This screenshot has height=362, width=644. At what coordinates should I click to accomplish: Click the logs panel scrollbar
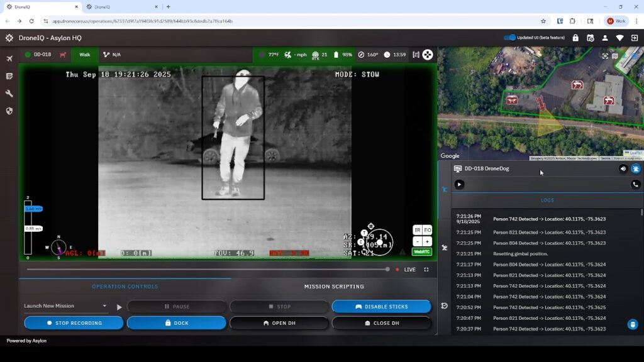coord(641,212)
